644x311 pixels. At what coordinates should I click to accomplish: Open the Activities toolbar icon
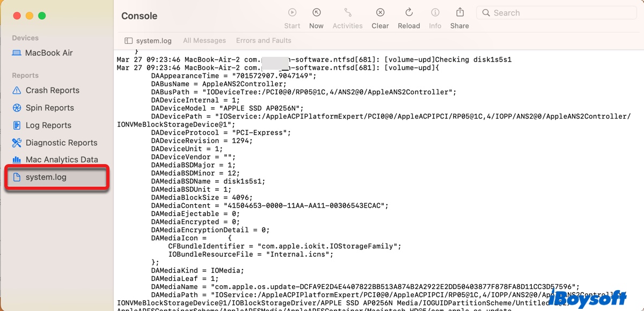point(348,12)
